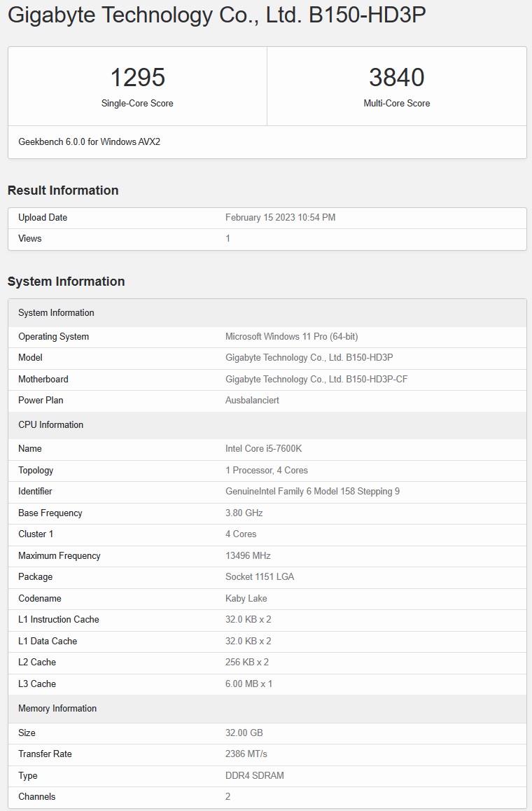Image resolution: width=532 pixels, height=811 pixels.
Task: Select the L1 Data Cache 32.0 KB x 2 value
Action: (x=248, y=642)
